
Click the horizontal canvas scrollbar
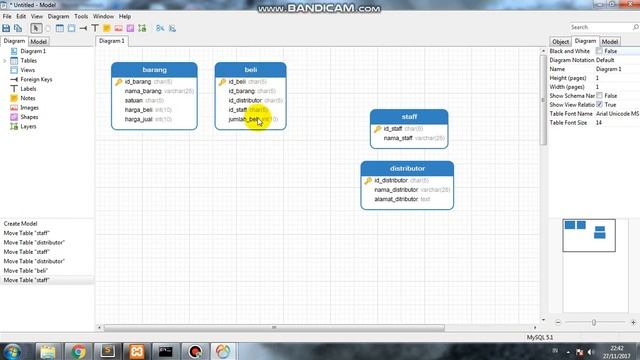tap(274, 327)
